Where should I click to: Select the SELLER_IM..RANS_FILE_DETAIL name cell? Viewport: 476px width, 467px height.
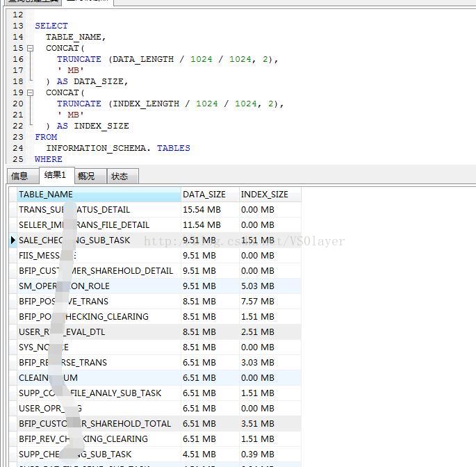[99, 225]
